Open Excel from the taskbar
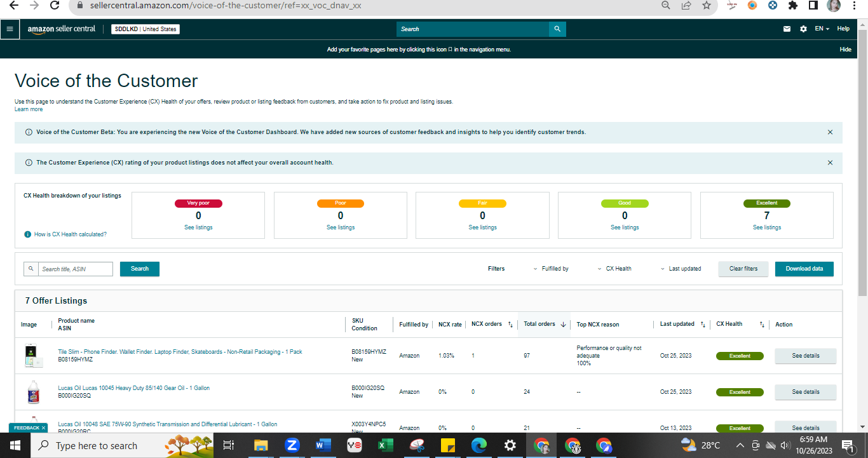Image resolution: width=868 pixels, height=458 pixels. (x=385, y=445)
